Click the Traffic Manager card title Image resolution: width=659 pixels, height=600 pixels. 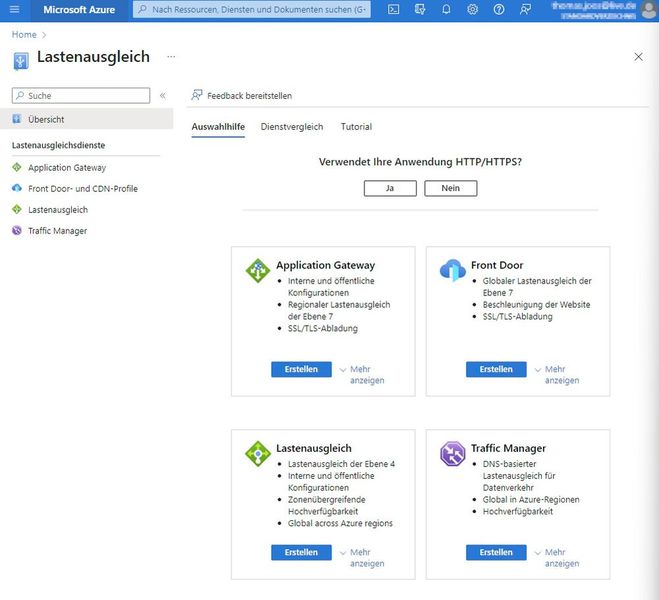coord(508,448)
